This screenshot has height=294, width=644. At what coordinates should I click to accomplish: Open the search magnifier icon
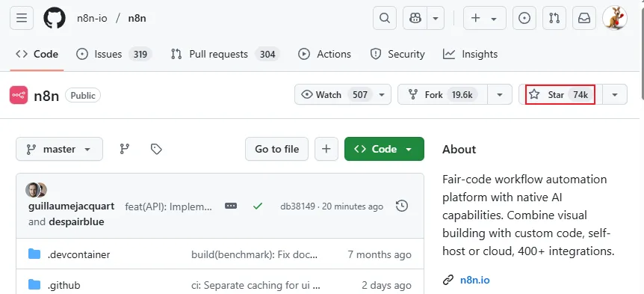385,18
